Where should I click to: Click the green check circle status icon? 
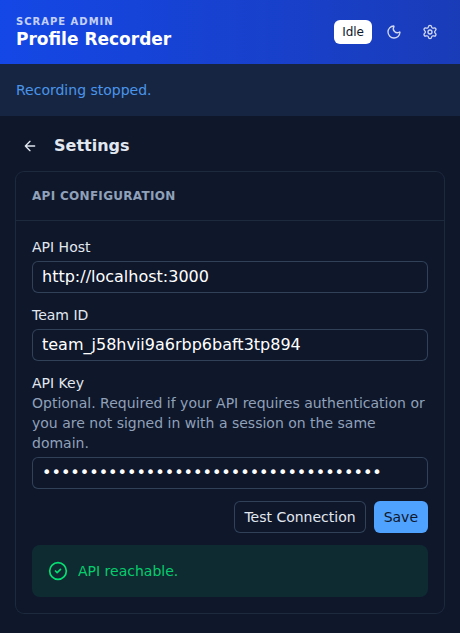pos(58,571)
